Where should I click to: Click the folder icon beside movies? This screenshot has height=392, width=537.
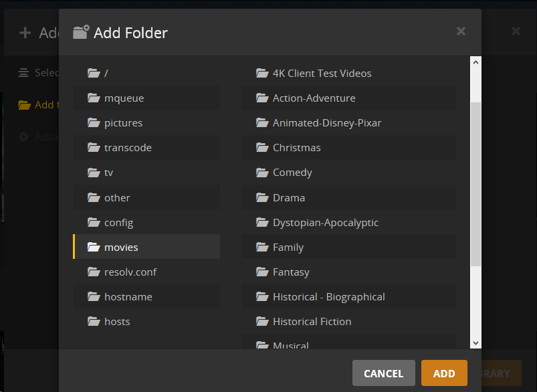[x=94, y=247]
